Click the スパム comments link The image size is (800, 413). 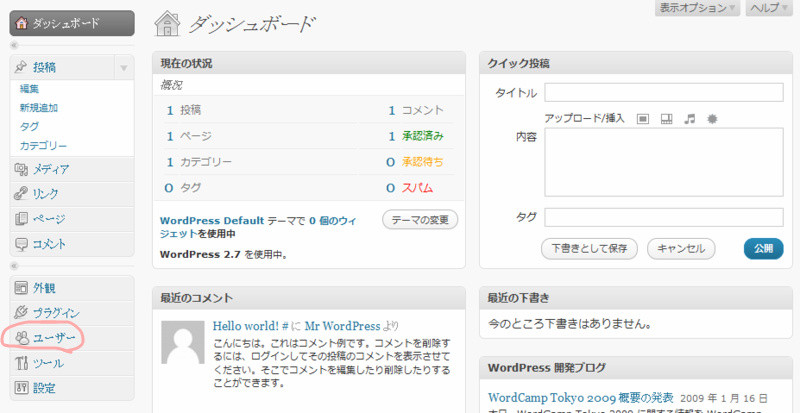[x=417, y=188]
